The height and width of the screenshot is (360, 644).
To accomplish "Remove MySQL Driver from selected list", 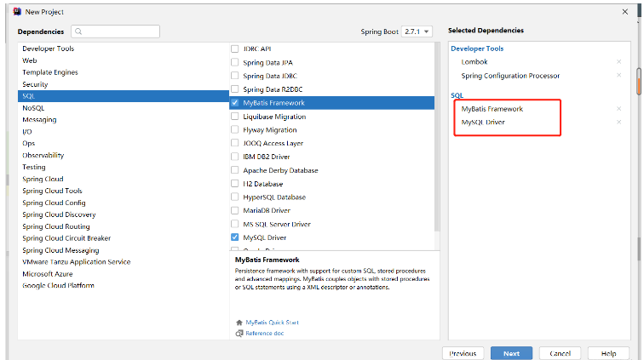I will 618,122.
